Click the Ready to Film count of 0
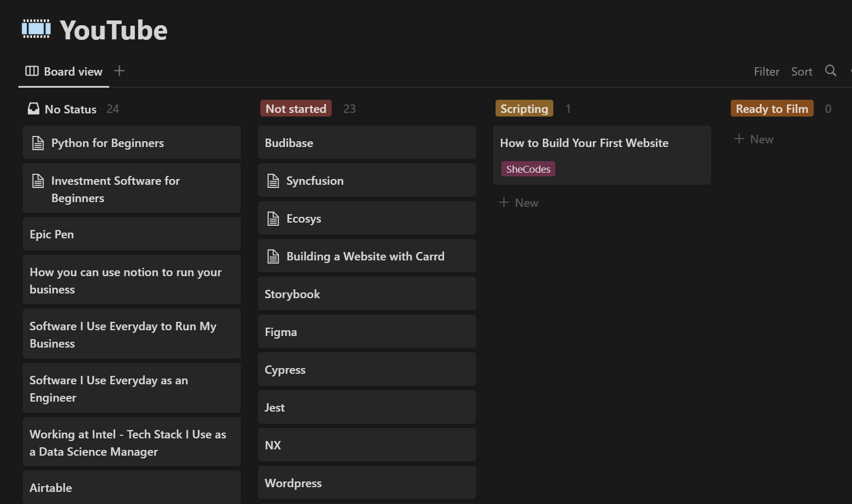This screenshot has height=504, width=852. (828, 109)
